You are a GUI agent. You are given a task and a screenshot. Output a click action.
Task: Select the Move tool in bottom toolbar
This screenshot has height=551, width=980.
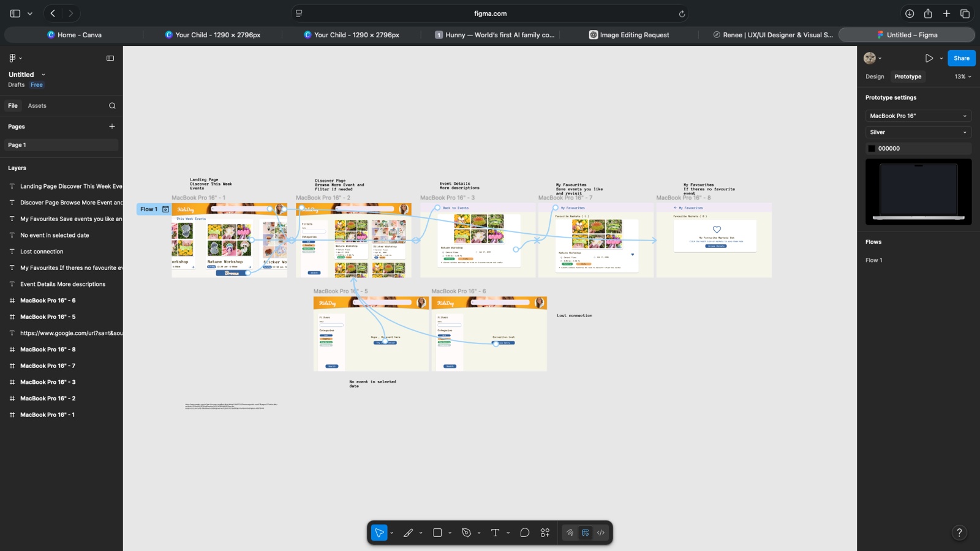click(x=379, y=533)
